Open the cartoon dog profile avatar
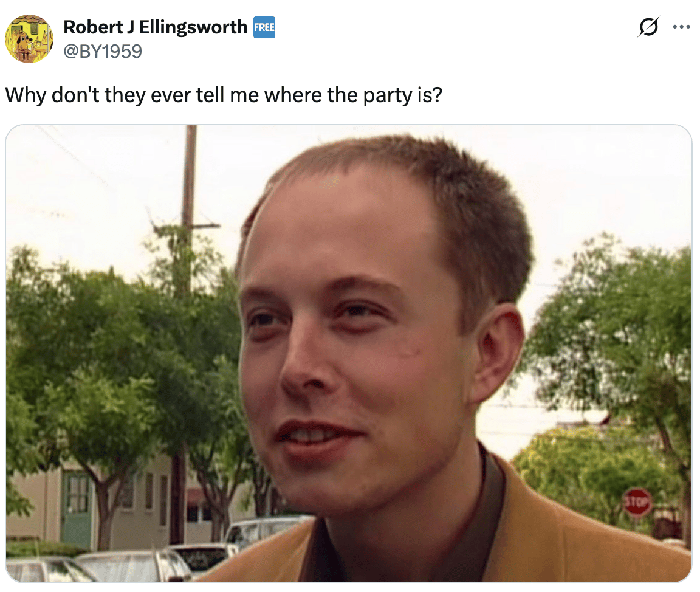Viewport: 700px width, 592px height. click(x=29, y=39)
